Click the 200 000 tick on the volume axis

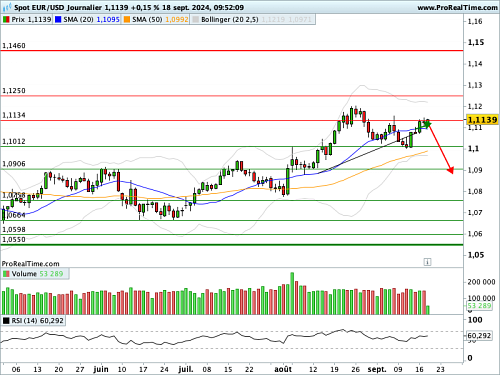pyautogui.click(x=481, y=282)
